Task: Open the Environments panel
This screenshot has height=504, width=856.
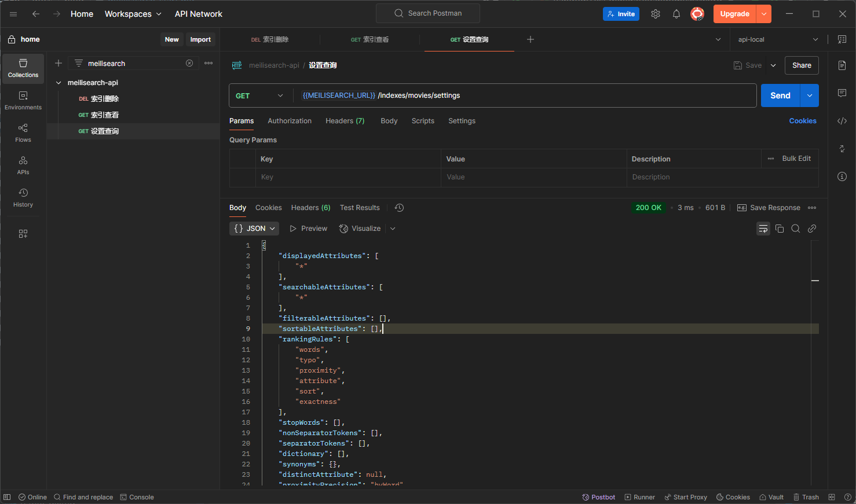Action: click(x=23, y=99)
